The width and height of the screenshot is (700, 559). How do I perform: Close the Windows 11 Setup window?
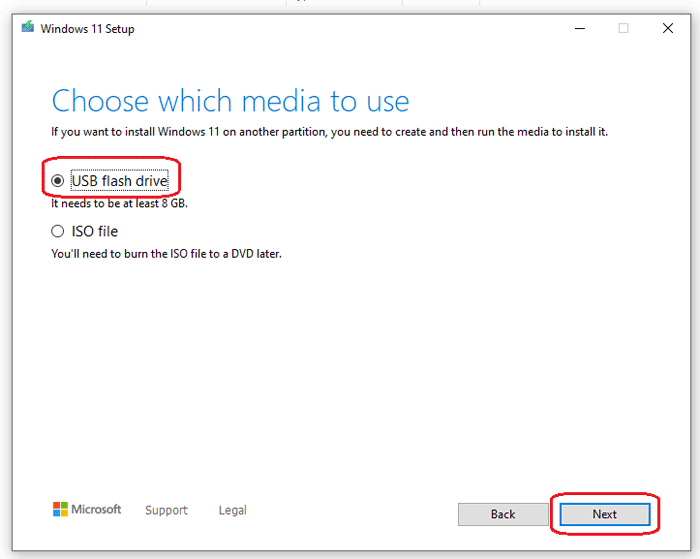(x=668, y=29)
